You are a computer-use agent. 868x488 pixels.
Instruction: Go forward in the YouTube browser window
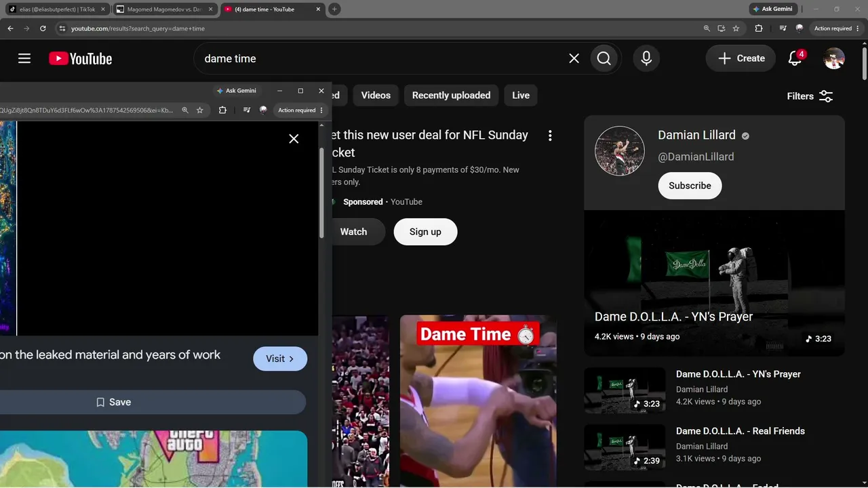point(26,28)
